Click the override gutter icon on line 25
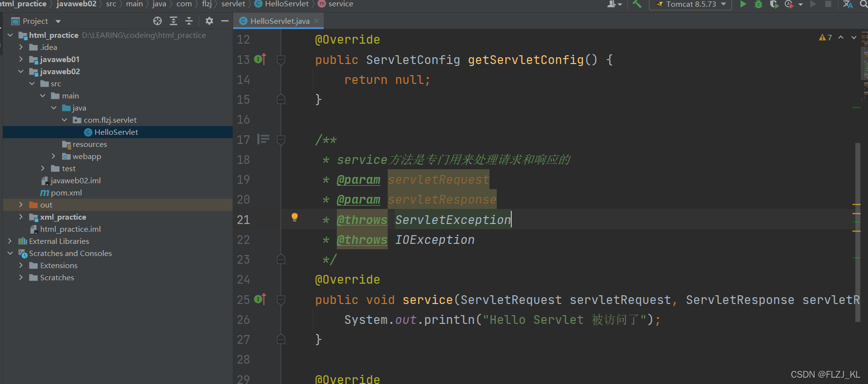The height and width of the screenshot is (384, 868). tap(260, 299)
